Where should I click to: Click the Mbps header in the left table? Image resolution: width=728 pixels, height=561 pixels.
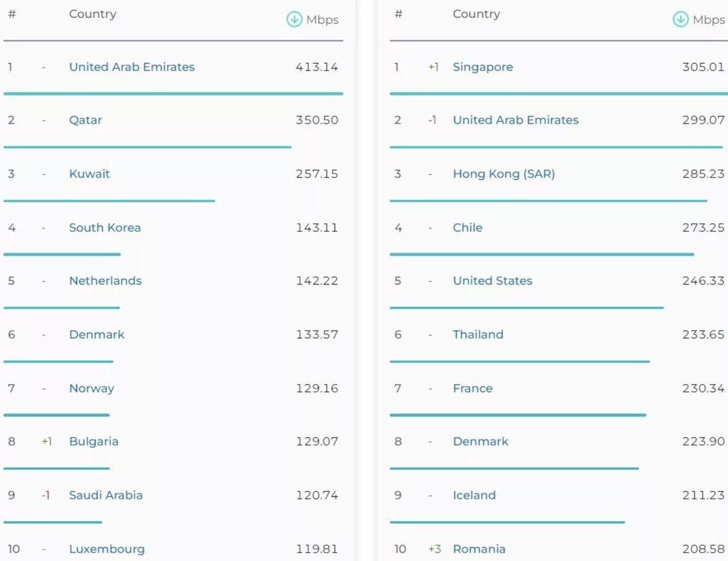click(322, 20)
